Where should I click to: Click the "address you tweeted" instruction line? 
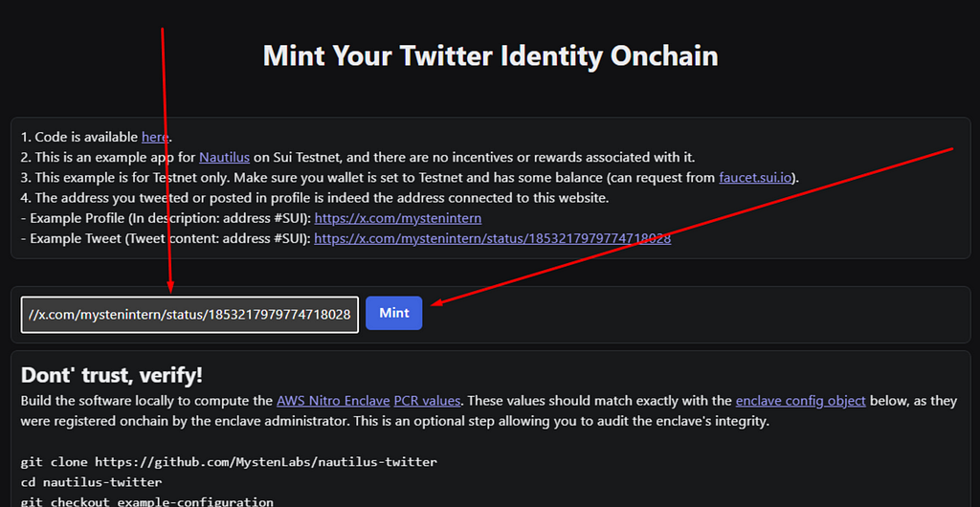click(x=315, y=199)
